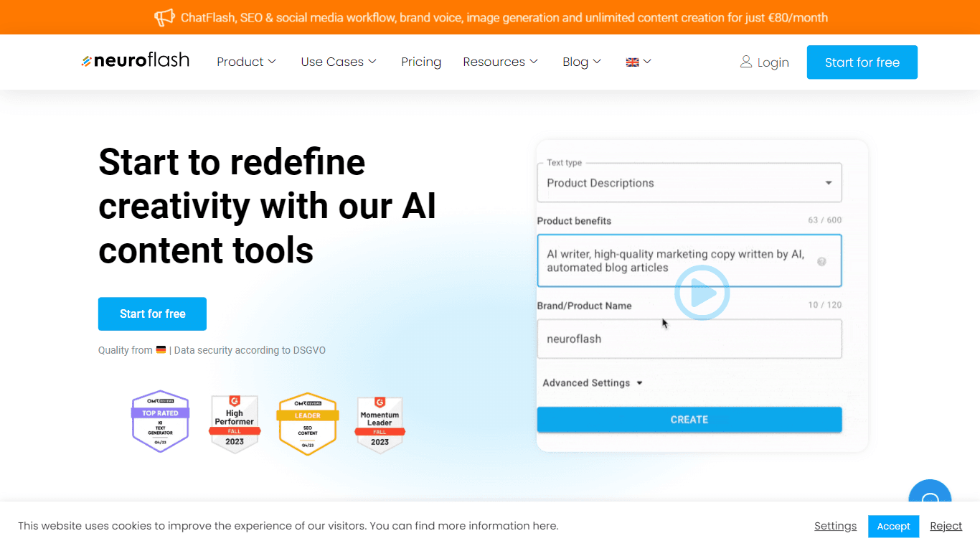Viewport: 980px width, 551px height.
Task: Open the language selector chevron
Action: tap(647, 62)
